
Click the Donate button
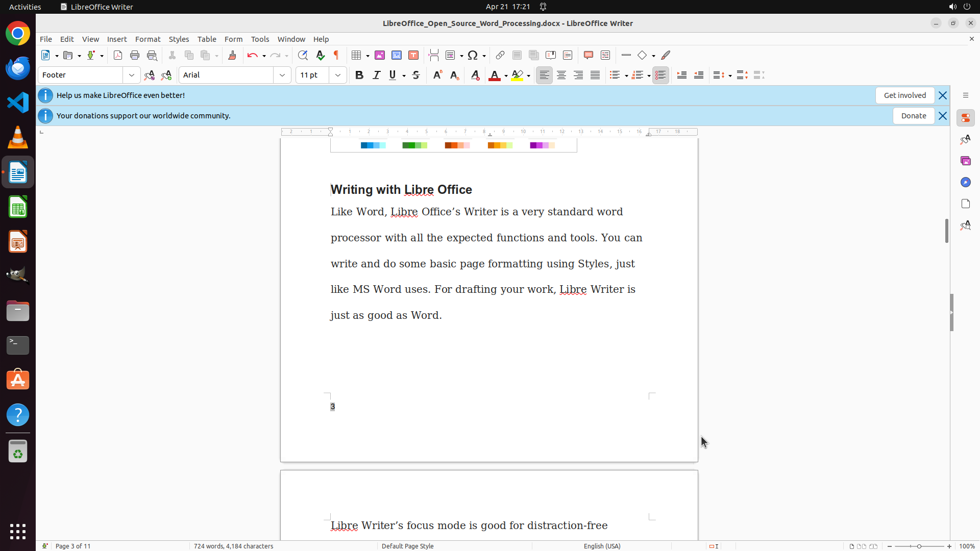(913, 116)
